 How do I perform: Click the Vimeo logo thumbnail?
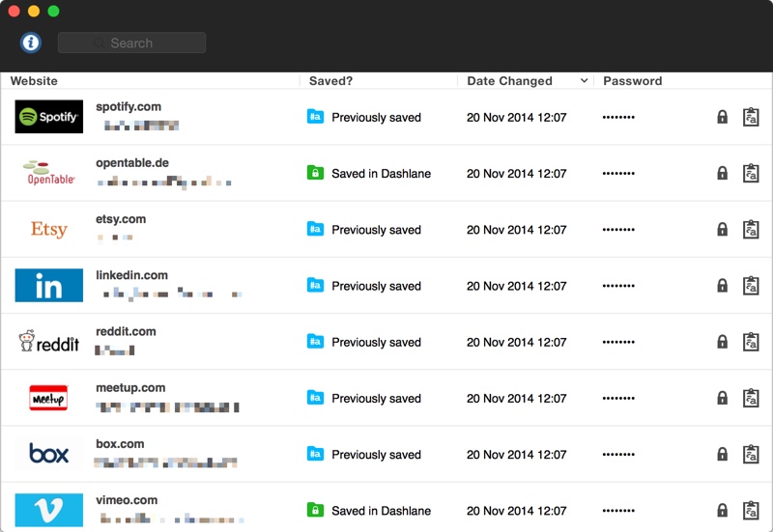(49, 510)
